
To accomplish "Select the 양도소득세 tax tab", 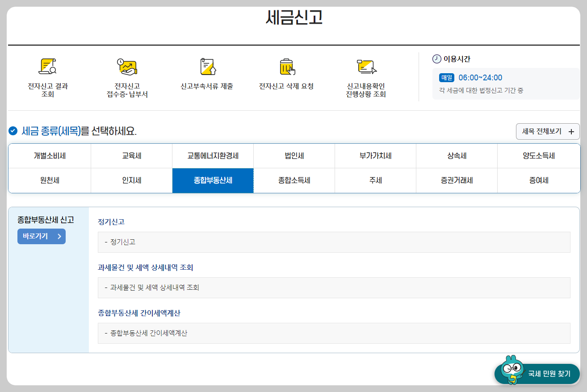I will coord(539,156).
